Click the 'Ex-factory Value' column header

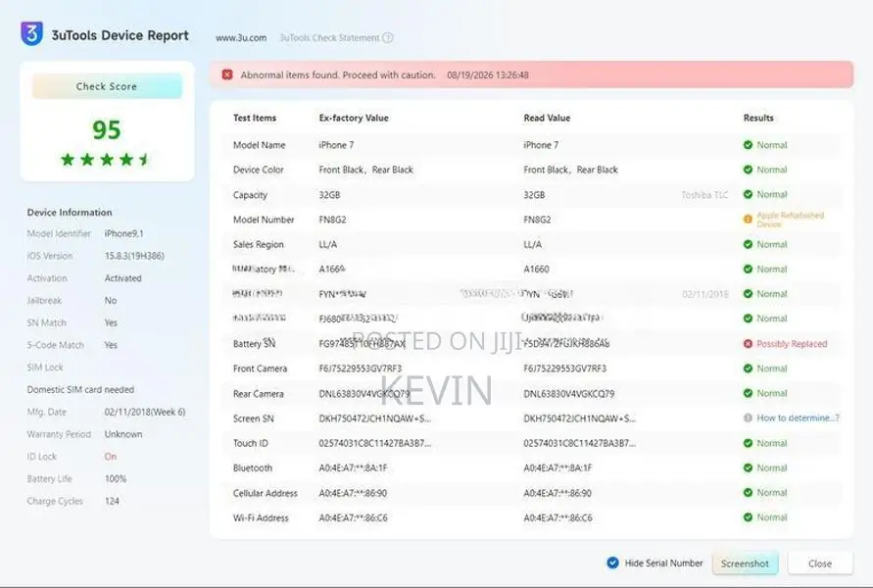click(x=354, y=118)
